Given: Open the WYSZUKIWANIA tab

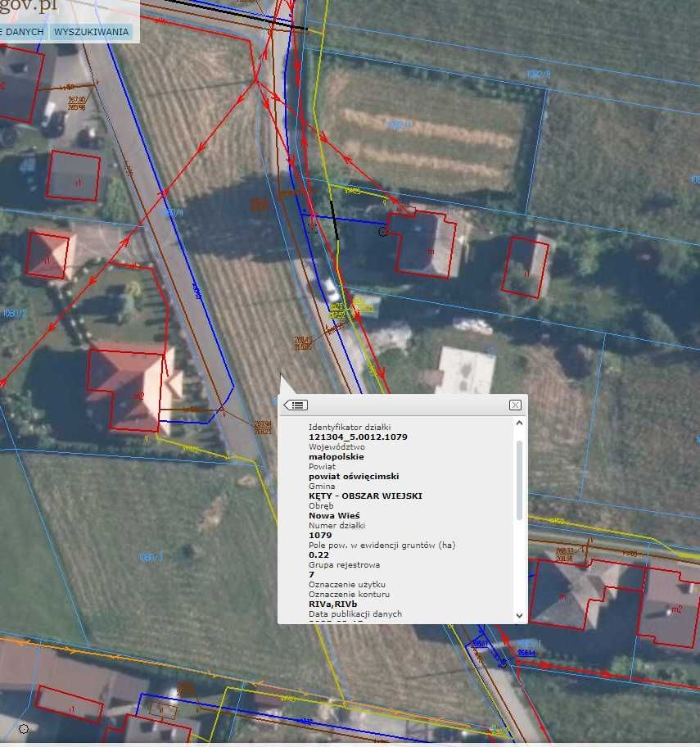Looking at the screenshot, I should click(91, 32).
